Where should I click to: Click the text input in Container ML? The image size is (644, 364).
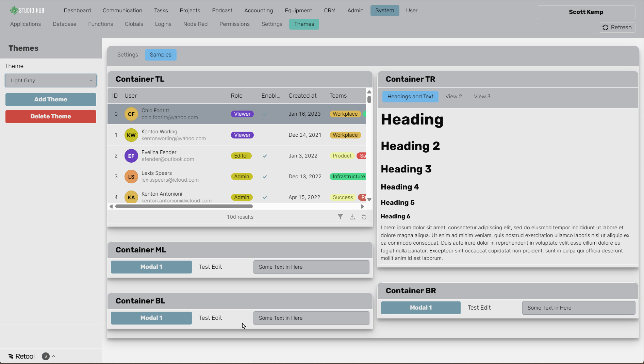pos(311,267)
